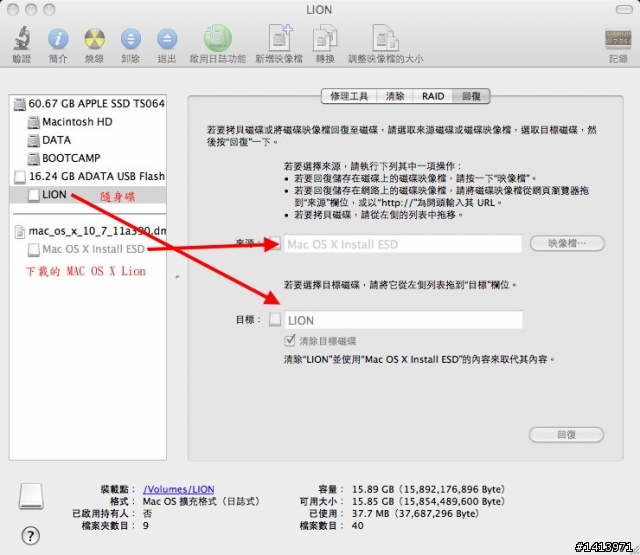The width and height of the screenshot is (640, 555).
Task: Click the Verify microscope icon
Action: [22, 38]
